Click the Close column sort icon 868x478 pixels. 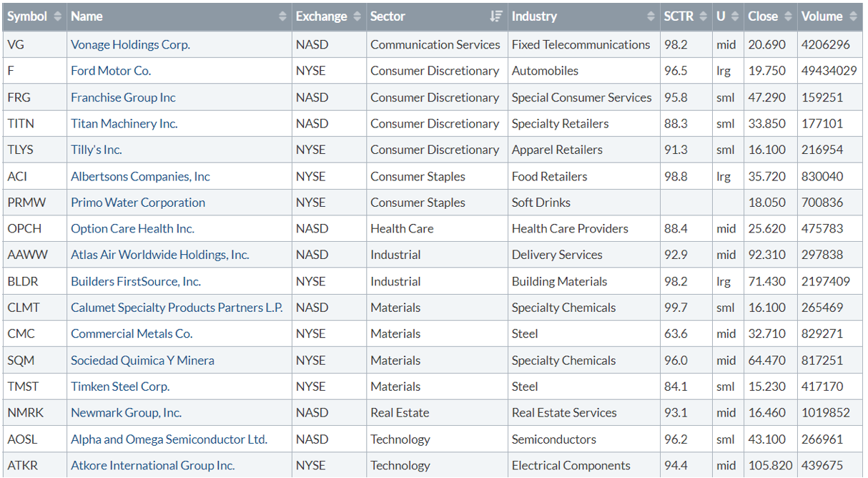pyautogui.click(x=789, y=16)
